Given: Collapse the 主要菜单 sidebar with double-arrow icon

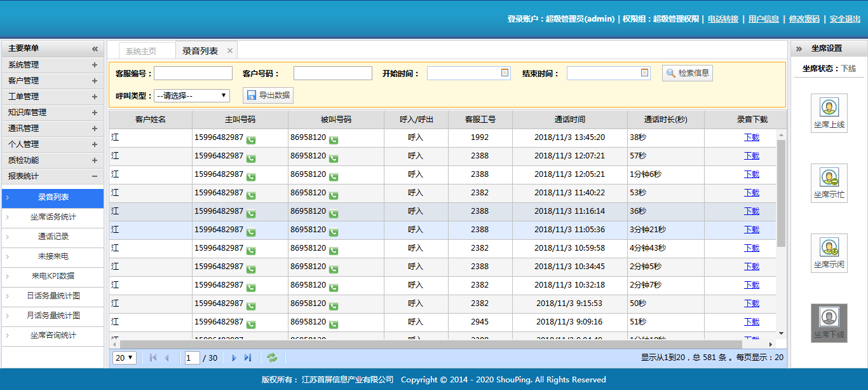Looking at the screenshot, I should [x=95, y=48].
